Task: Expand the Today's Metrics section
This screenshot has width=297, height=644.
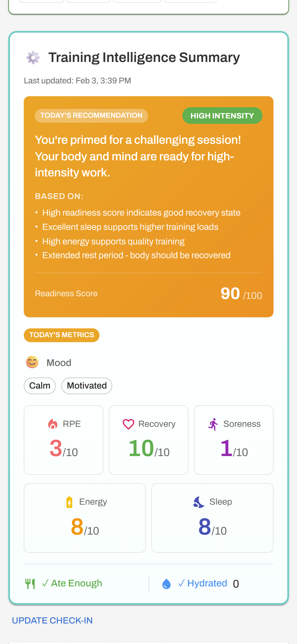Action: pyautogui.click(x=61, y=335)
